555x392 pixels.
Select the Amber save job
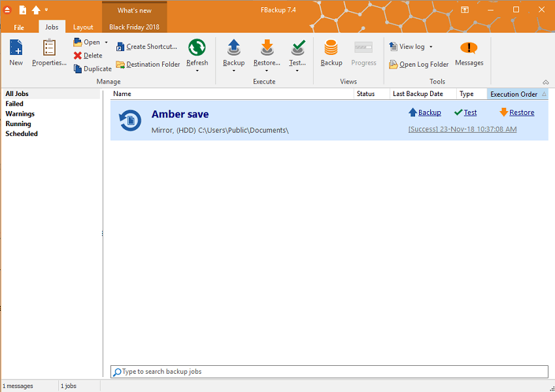(329, 121)
